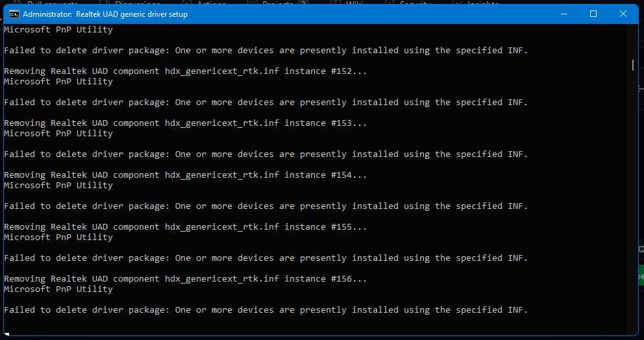Minimize the Realtek UAD driver setup window
Viewport: 644px width, 340px height.
564,14
